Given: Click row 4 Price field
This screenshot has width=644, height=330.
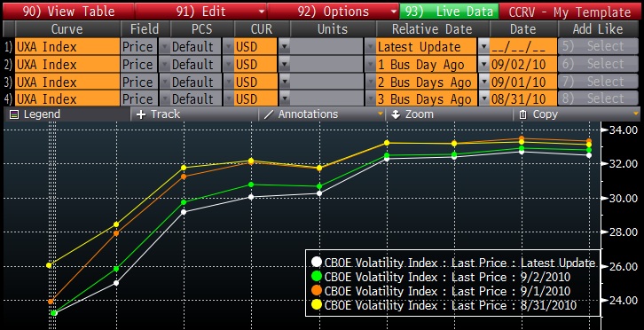Looking at the screenshot, I should tap(138, 98).
